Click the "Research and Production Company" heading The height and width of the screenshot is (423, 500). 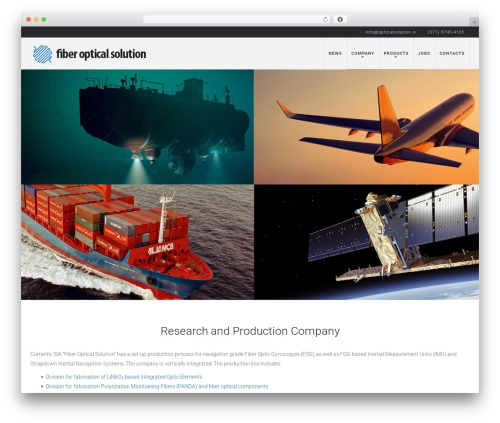tap(250, 331)
